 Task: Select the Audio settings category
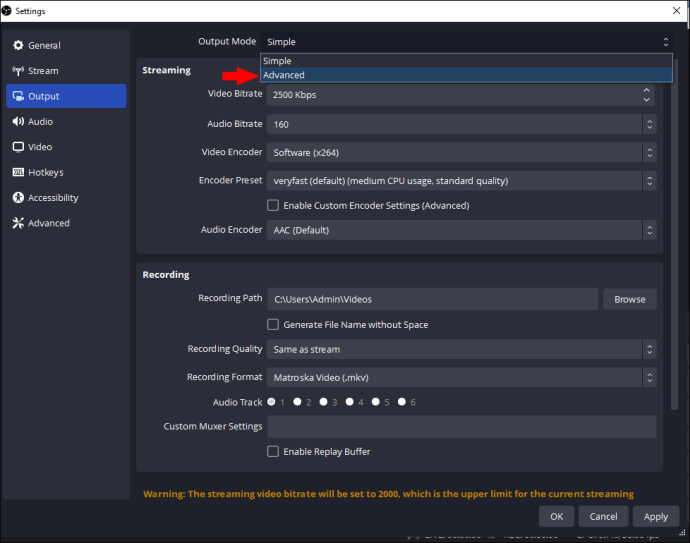[x=66, y=121]
